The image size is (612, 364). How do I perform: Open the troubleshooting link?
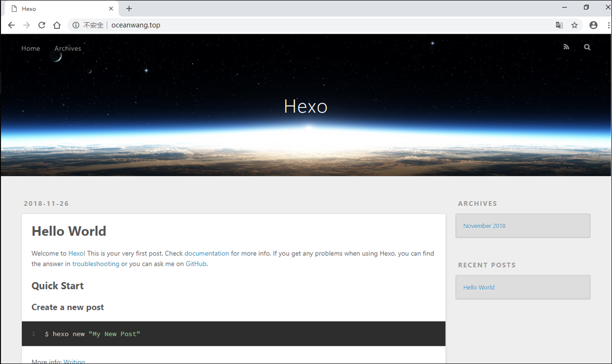coord(96,264)
